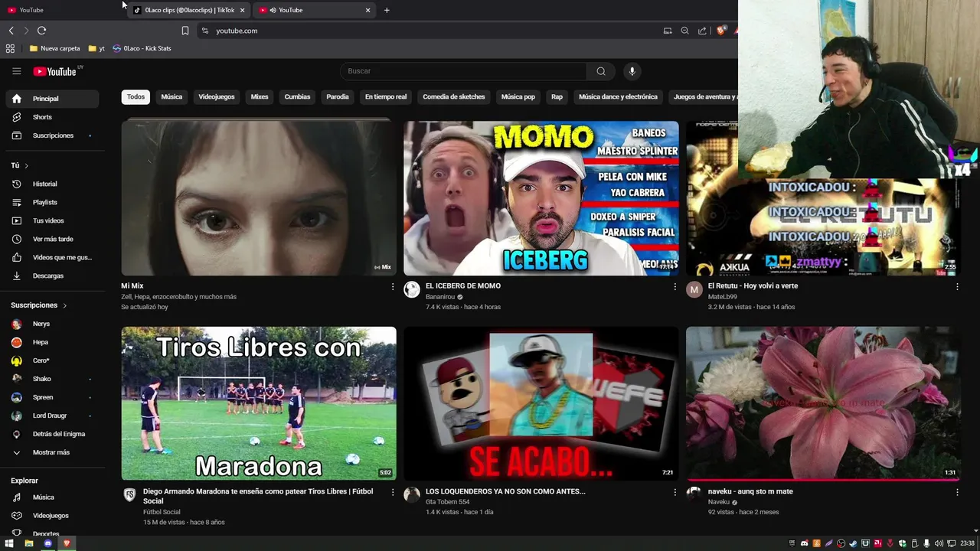Select the Mixes filter chip
Image resolution: width=980 pixels, height=551 pixels.
click(260, 97)
